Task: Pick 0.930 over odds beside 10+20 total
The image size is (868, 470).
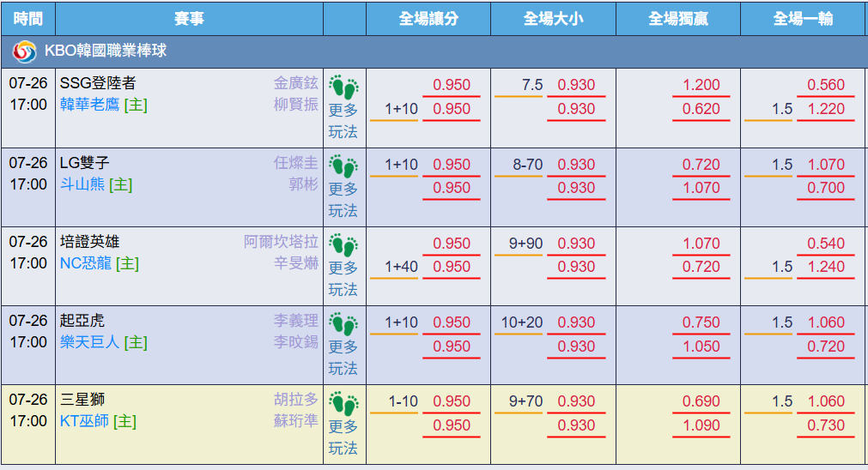Action: (x=576, y=322)
